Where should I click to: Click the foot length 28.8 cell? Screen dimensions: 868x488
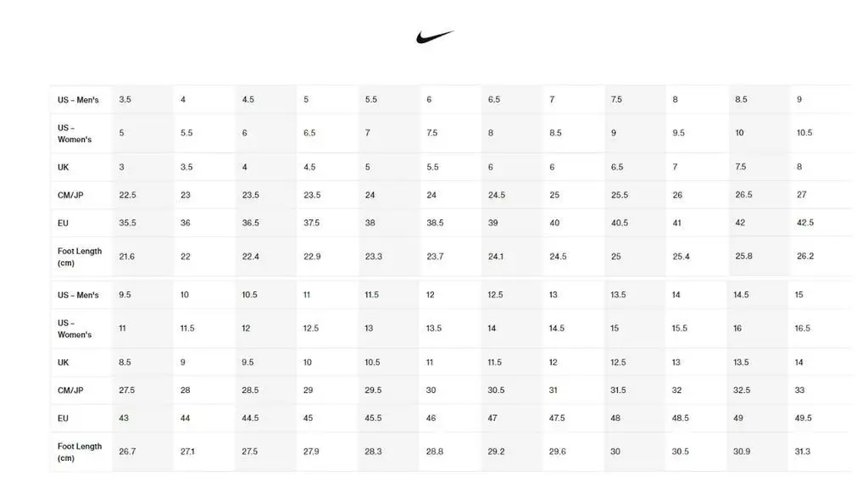point(434,452)
